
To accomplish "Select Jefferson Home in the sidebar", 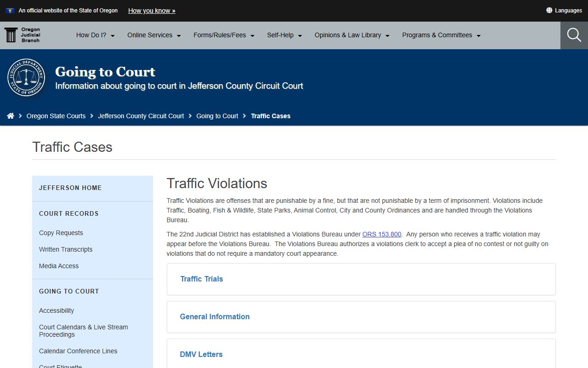I will pyautogui.click(x=70, y=188).
